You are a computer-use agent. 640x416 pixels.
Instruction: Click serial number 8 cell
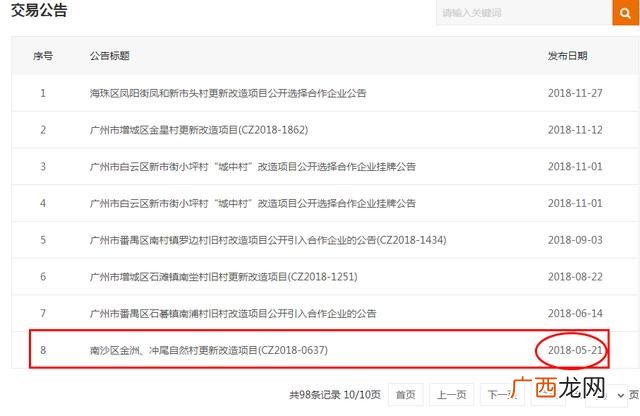pyautogui.click(x=43, y=350)
